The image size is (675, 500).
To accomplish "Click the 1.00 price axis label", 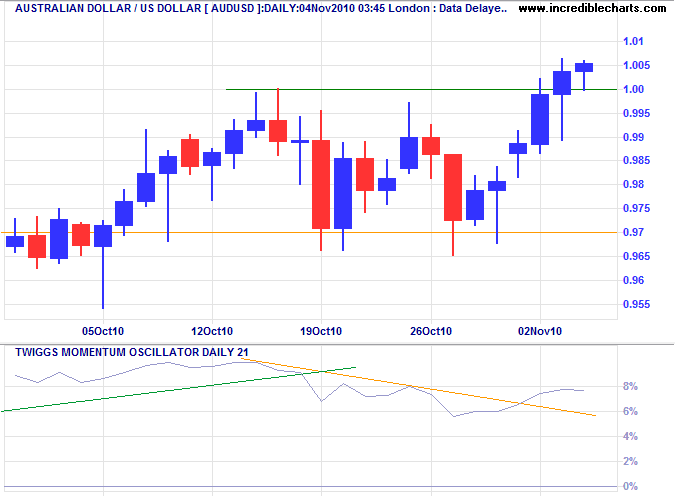I will [x=634, y=89].
